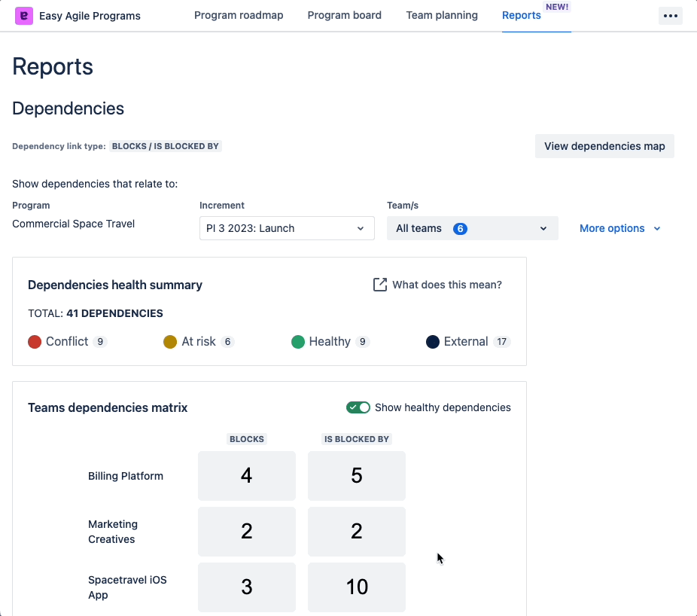Disable Show healthy dependencies

tap(358, 407)
